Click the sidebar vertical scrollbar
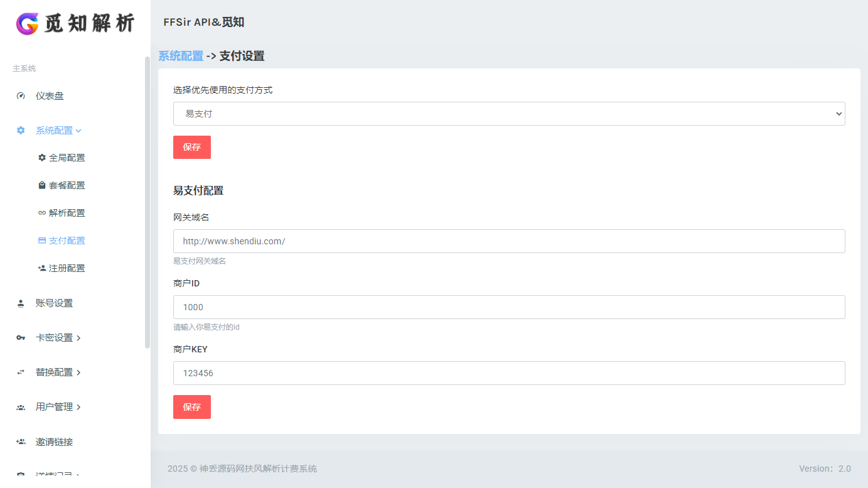 pyautogui.click(x=147, y=201)
